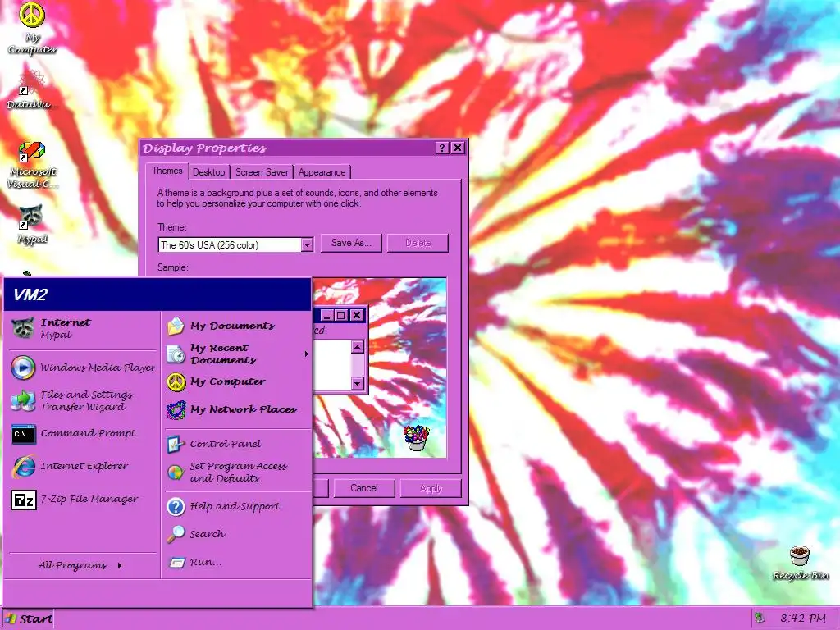Viewport: 840px width, 630px height.
Task: Click the tie-dye theme sample preview
Action: click(x=379, y=367)
